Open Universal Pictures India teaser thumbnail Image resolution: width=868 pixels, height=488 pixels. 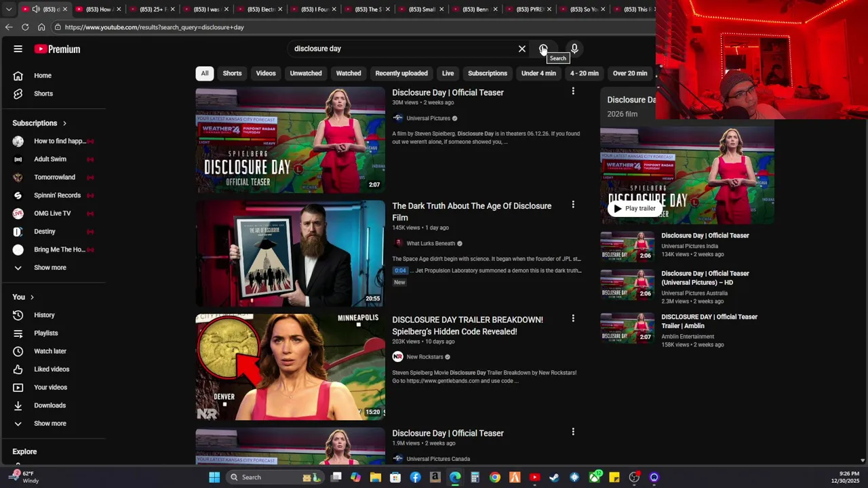click(x=627, y=246)
